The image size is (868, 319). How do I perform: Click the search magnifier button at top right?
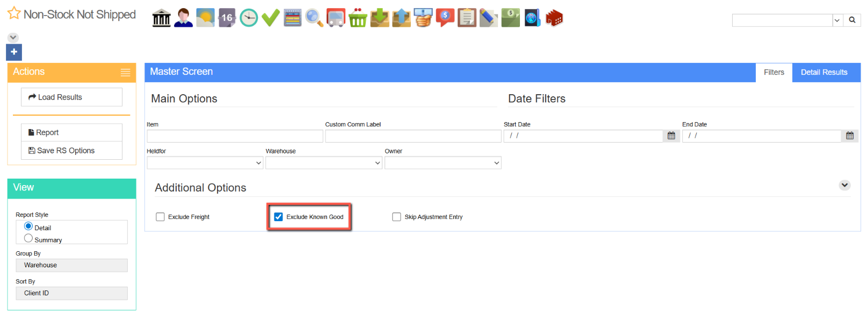point(852,20)
